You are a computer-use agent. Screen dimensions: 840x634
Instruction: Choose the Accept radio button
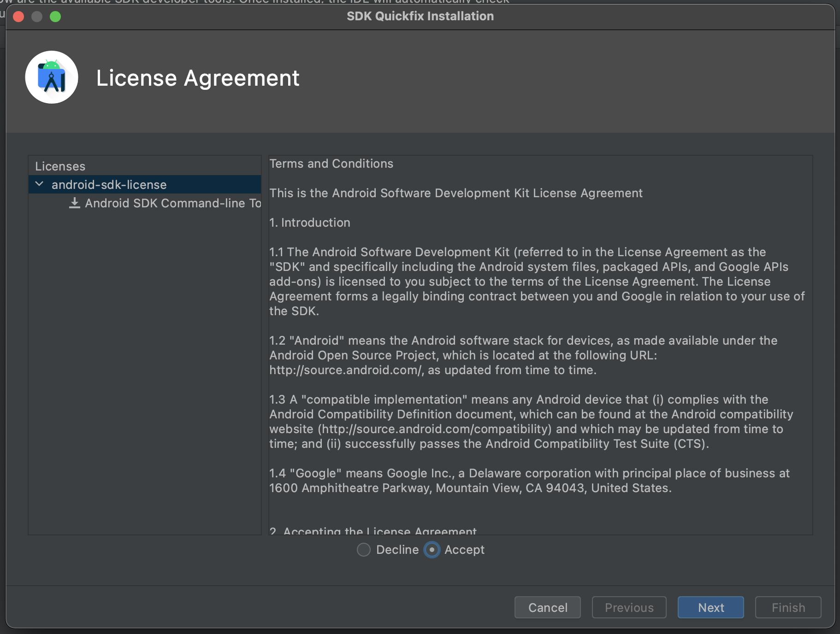click(432, 550)
